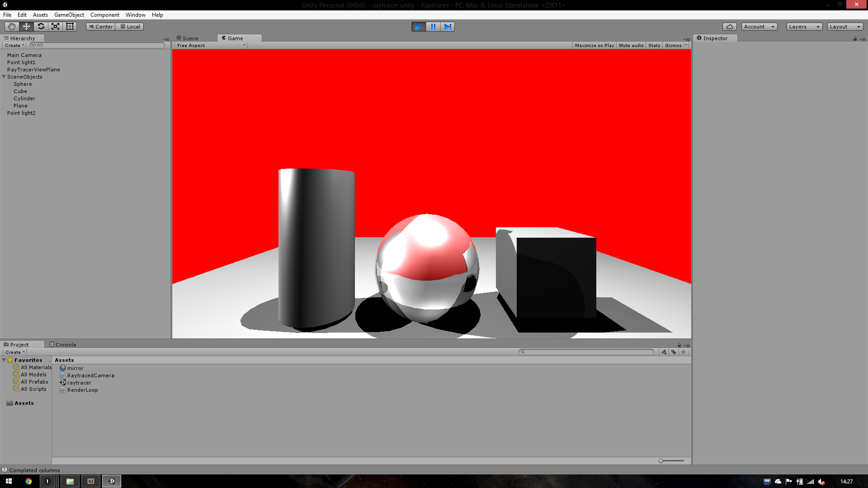Expand the SceneObjects hierarchy tree

click(x=4, y=76)
